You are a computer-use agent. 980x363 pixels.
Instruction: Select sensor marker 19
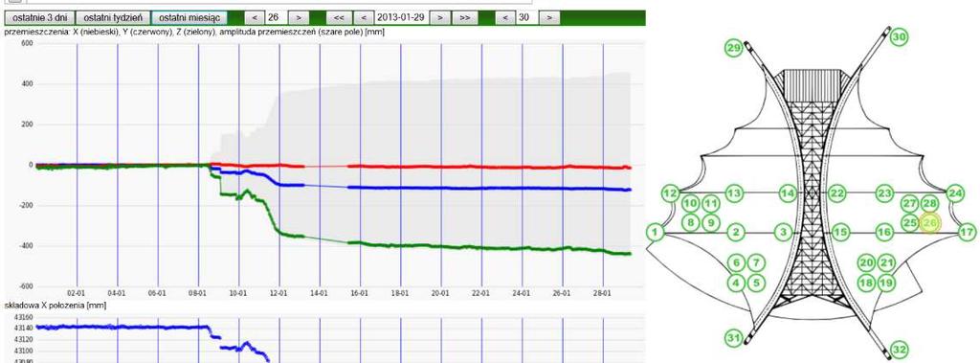886,283
